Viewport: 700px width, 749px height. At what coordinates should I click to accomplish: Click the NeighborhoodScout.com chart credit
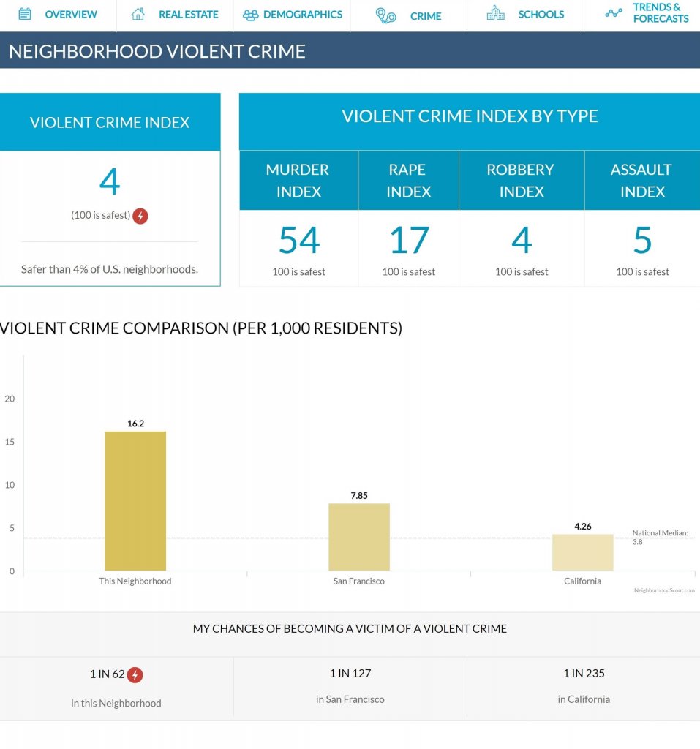click(664, 590)
